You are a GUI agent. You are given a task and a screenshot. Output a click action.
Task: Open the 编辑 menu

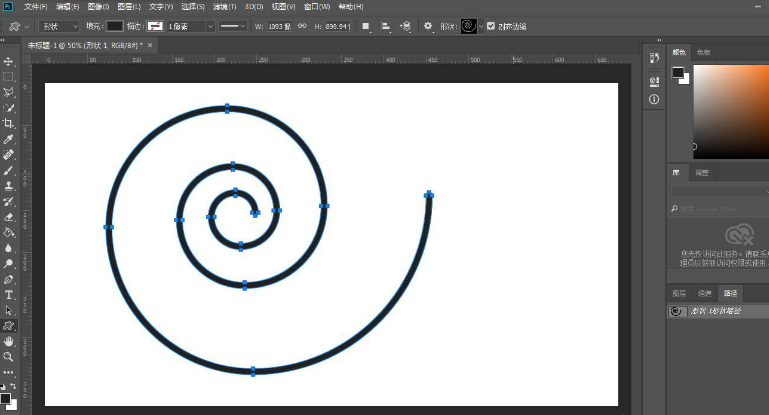(67, 7)
